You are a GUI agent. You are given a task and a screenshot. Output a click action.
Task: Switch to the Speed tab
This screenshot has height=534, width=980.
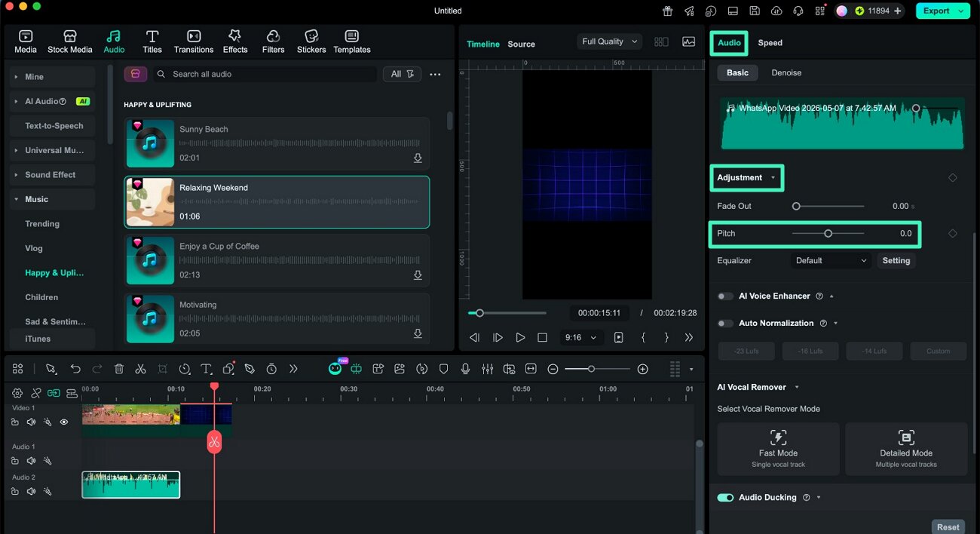(770, 43)
